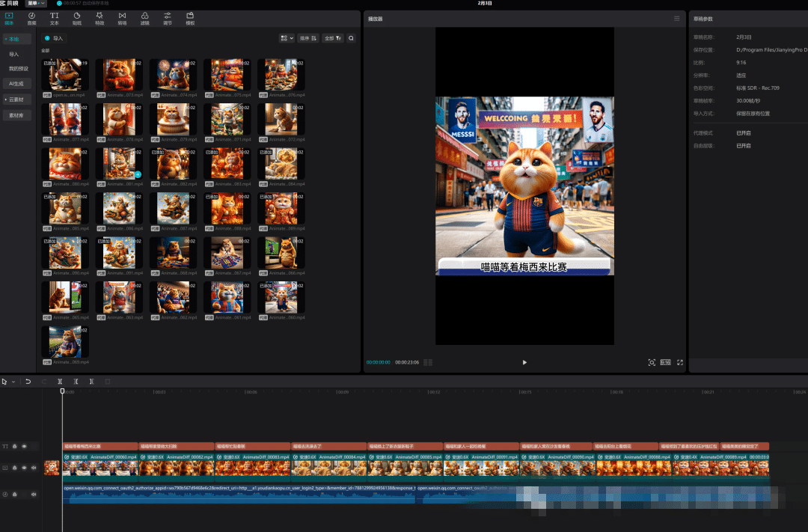The image size is (808, 532).
Task: Lock the audio track
Action: [14, 494]
